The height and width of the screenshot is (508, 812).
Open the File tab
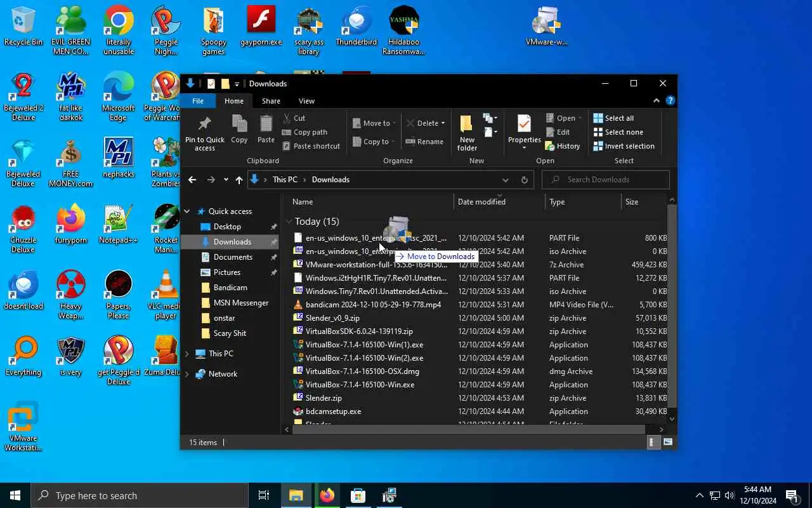pyautogui.click(x=198, y=101)
